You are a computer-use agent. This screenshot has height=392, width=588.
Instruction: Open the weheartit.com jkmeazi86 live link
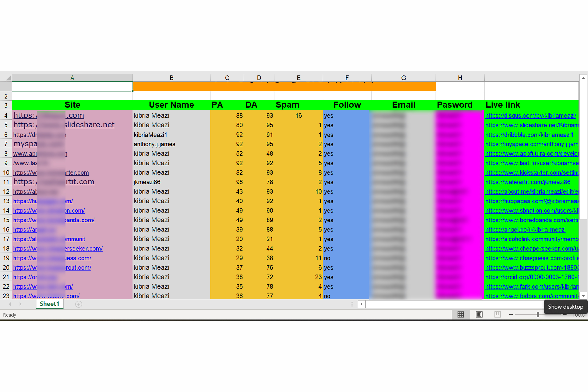[x=527, y=182]
